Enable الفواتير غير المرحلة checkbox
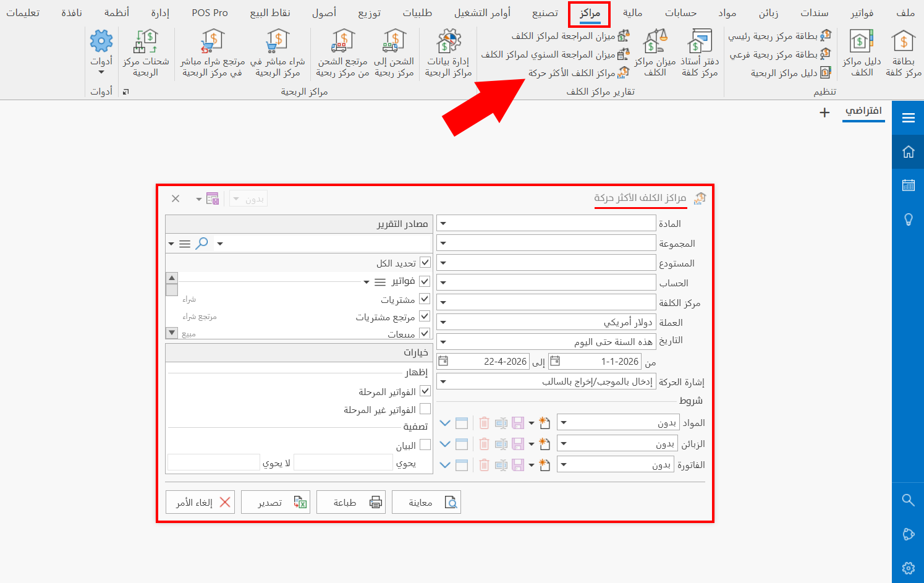Screen dimensions: 924x583 (x=425, y=409)
